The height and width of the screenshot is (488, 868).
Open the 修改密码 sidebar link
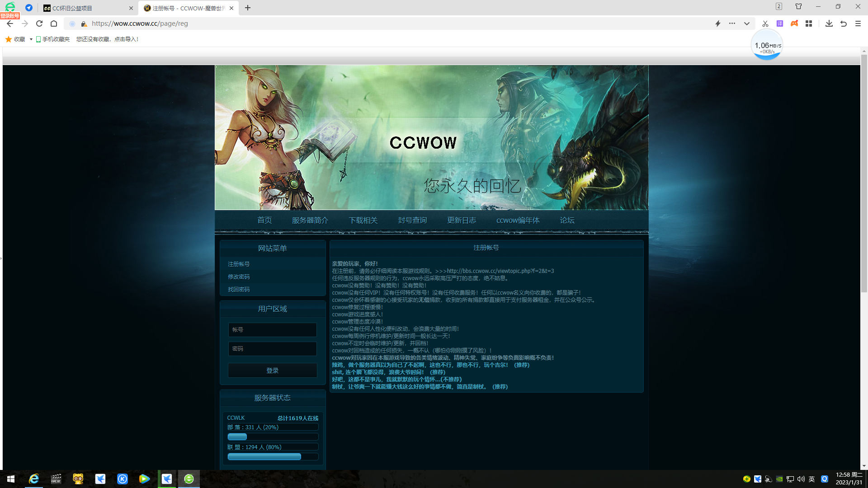[239, 277]
